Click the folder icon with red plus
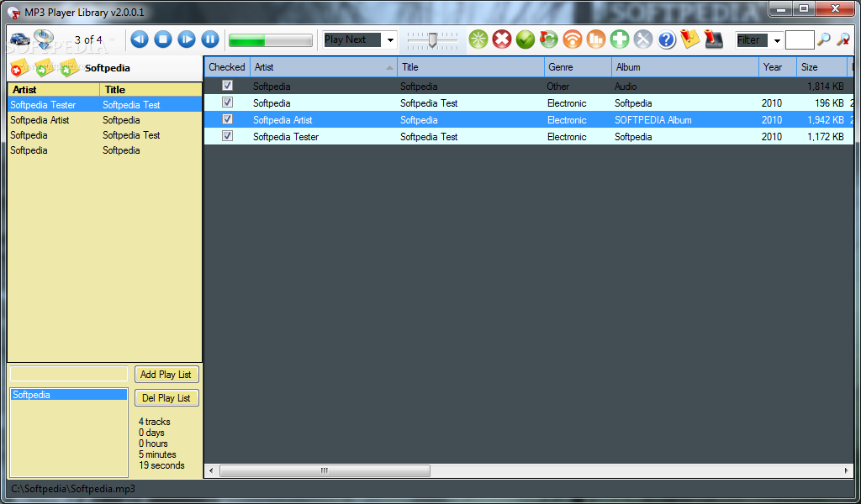The height and width of the screenshot is (504, 861). tap(19, 67)
